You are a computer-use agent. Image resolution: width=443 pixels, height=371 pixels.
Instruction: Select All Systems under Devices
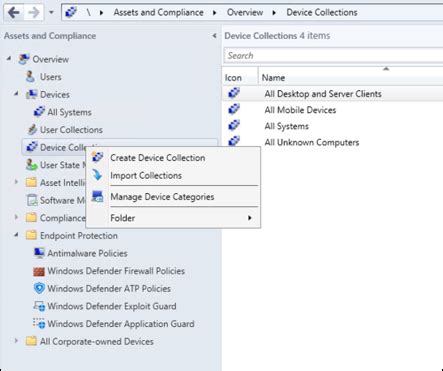[x=69, y=112]
